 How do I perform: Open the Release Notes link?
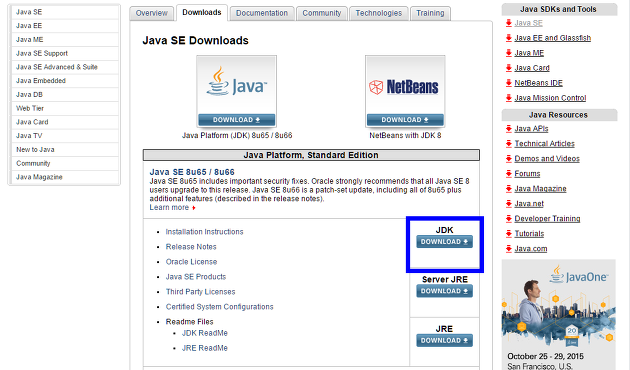click(x=191, y=247)
